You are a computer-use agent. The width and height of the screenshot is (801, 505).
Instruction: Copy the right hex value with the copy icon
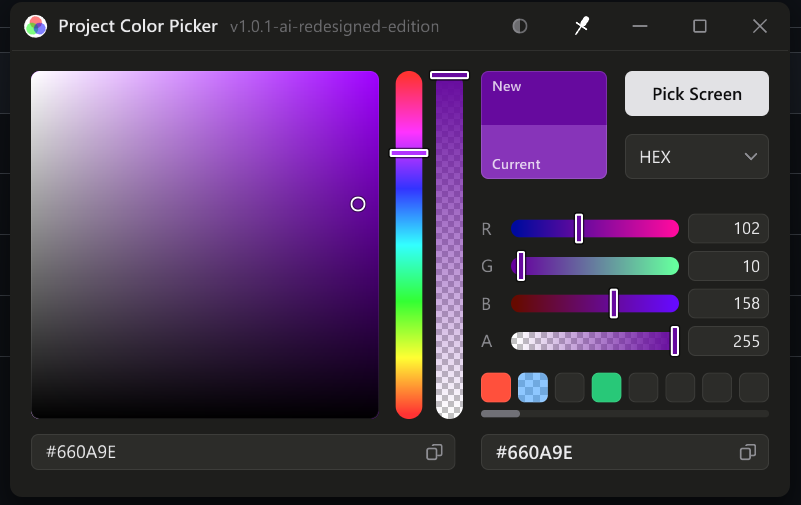click(748, 452)
